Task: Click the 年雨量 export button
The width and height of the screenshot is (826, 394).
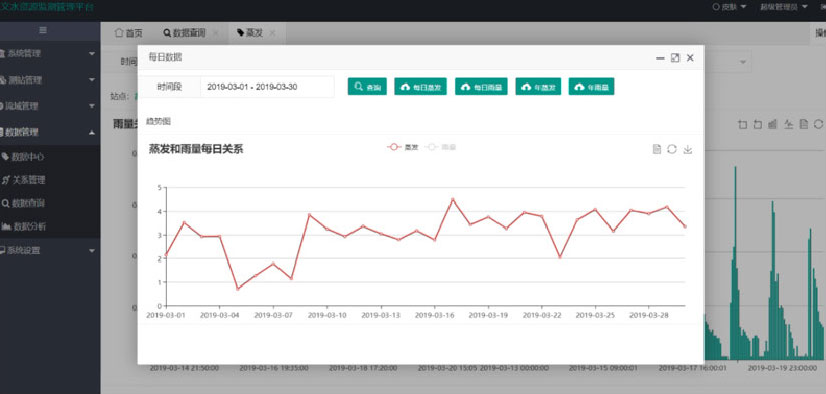Action: [591, 87]
